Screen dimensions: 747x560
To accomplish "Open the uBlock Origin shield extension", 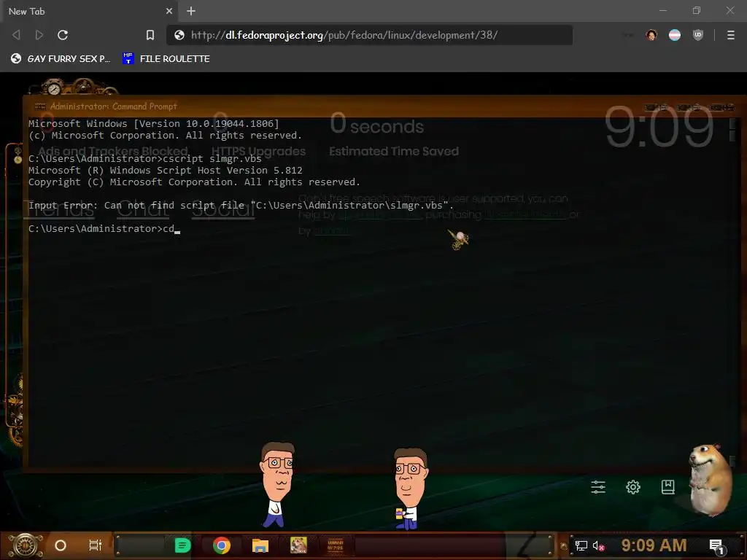I will click(x=698, y=35).
